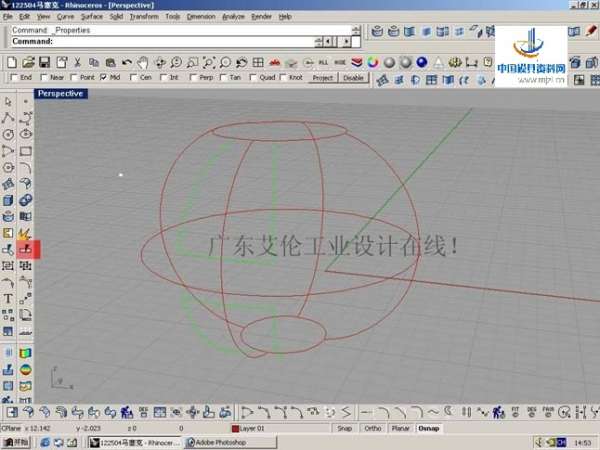The image size is (600, 450).
Task: Select the pointer arrow tool
Action: click(x=8, y=101)
